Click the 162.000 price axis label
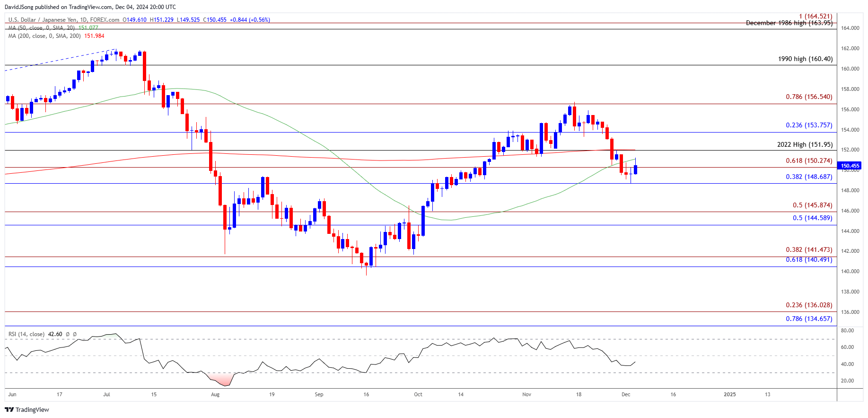 coord(850,49)
